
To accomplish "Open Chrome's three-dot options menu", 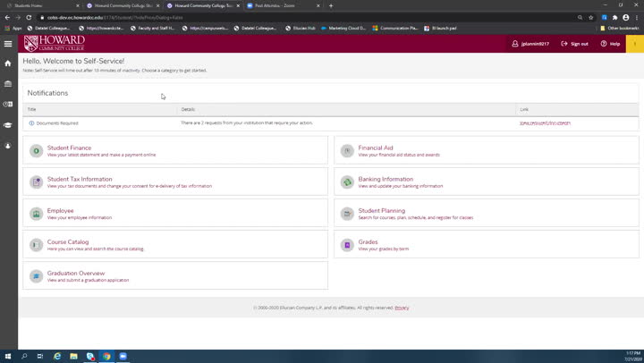I will (x=637, y=17).
